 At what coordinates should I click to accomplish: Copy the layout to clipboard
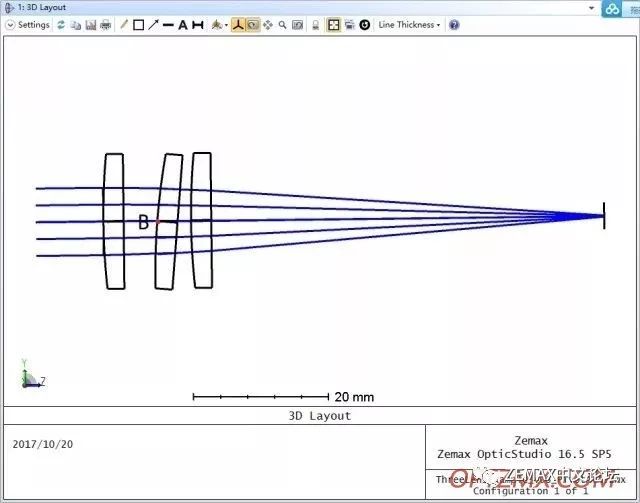click(x=76, y=25)
